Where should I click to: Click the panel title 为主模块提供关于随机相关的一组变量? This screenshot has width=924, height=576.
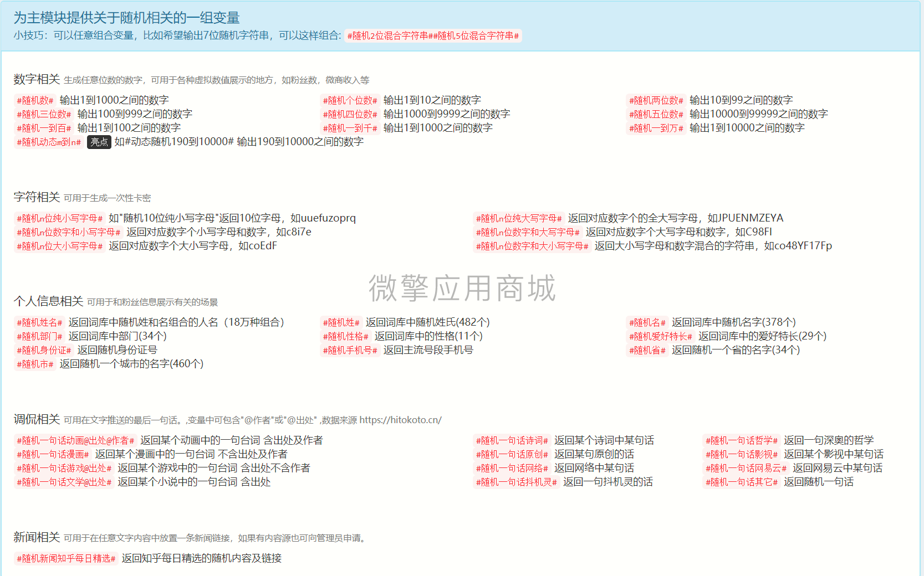click(x=126, y=18)
